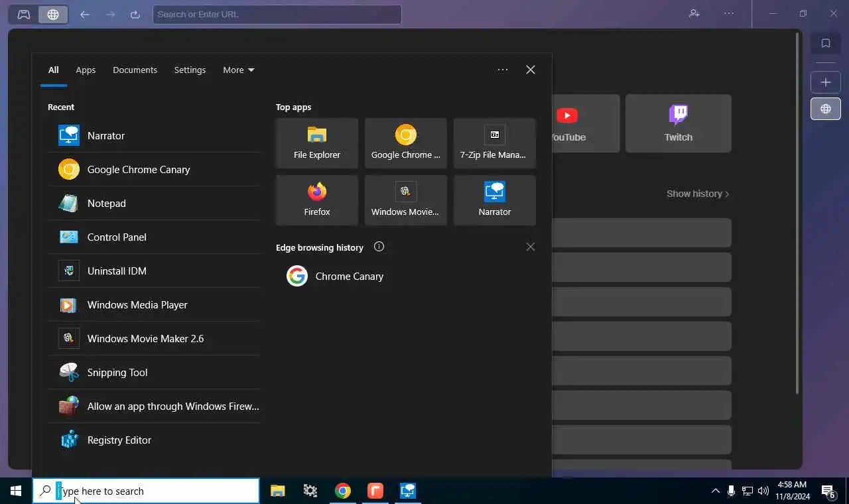Screen dimensions: 849x504
Task: Open the search panel options ellipsis
Action: coord(503,70)
